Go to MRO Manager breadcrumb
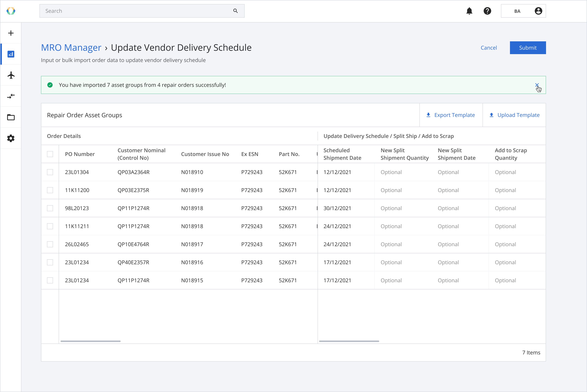 pos(71,48)
